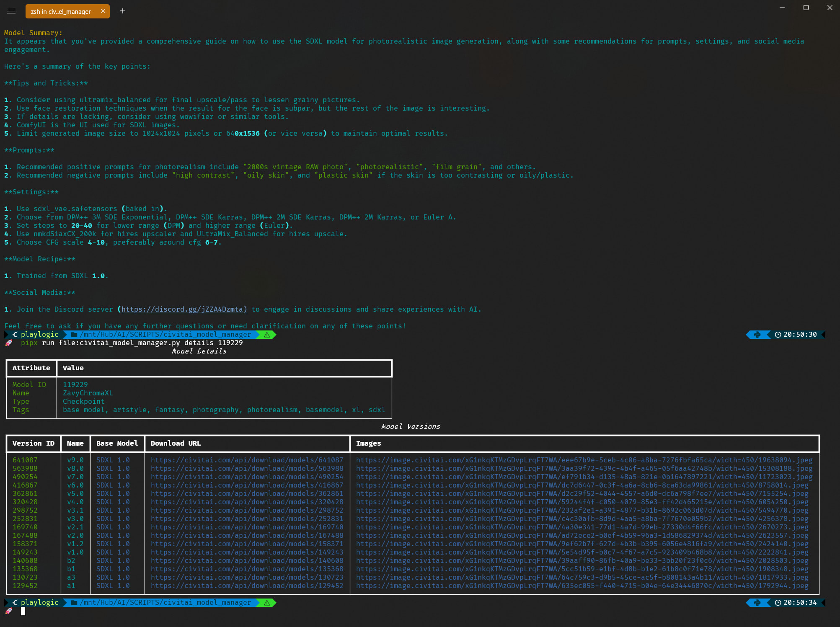Open the hamburger menu at top-left

[x=11, y=11]
